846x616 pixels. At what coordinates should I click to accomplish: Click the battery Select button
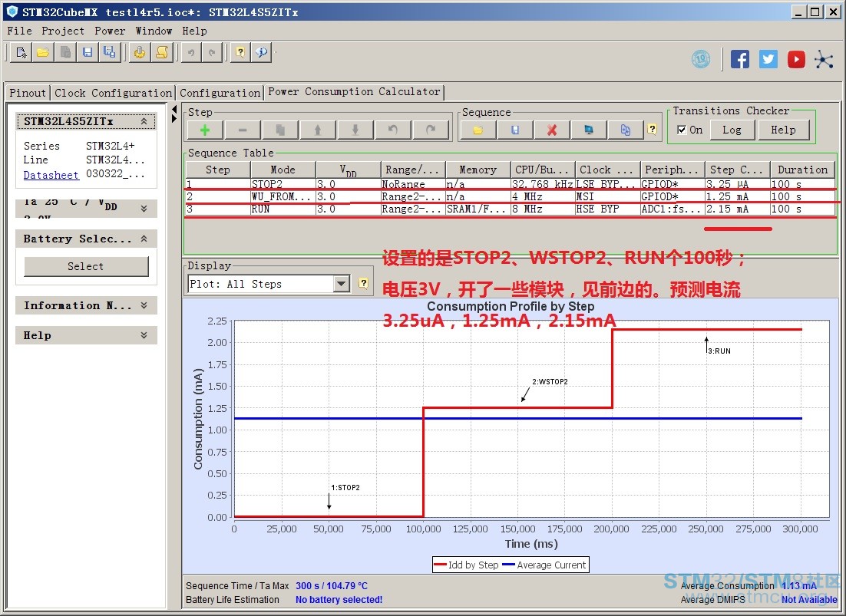pyautogui.click(x=86, y=266)
